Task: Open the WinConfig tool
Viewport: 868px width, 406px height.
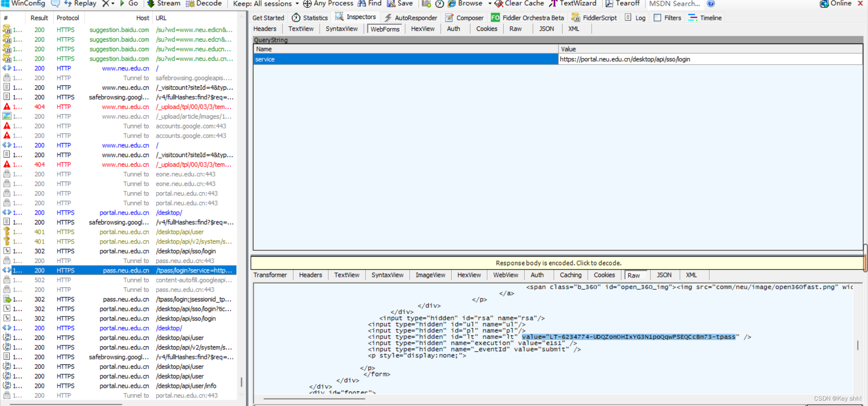Action: 23,4
